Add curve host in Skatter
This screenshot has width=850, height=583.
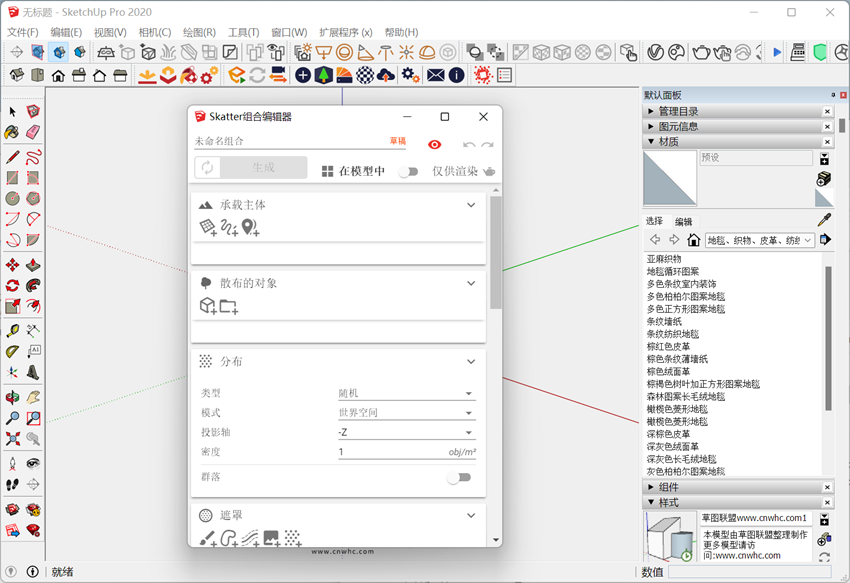coord(229,228)
